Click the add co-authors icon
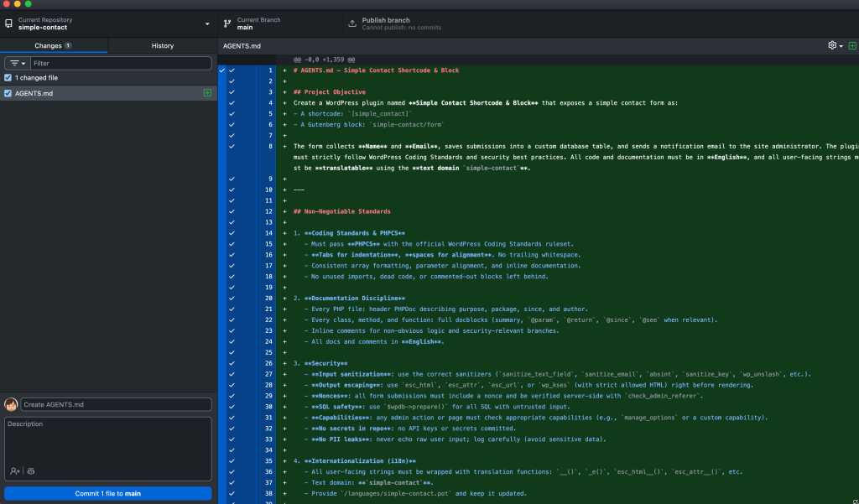This screenshot has width=859, height=504. 15,471
